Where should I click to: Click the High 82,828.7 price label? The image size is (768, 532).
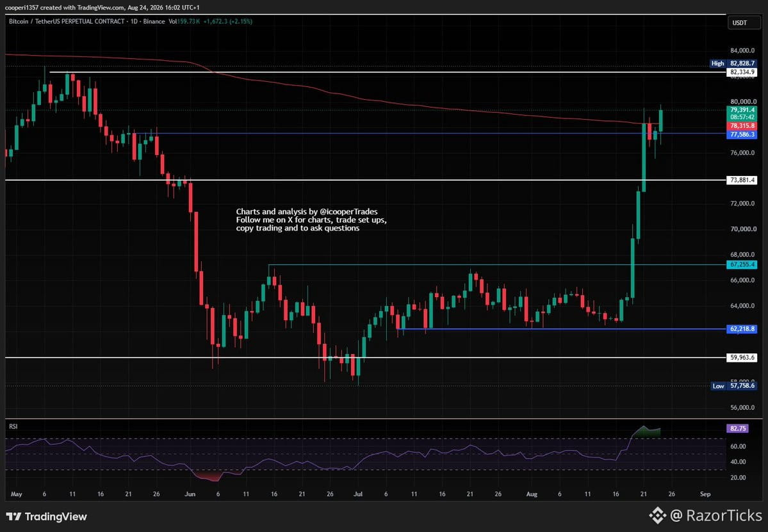coord(733,63)
